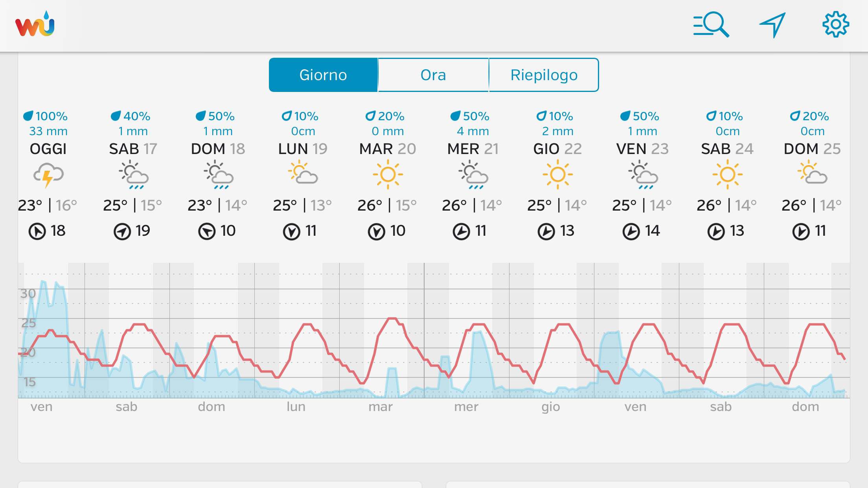
Task: Tap the current location arrow icon
Action: point(772,25)
